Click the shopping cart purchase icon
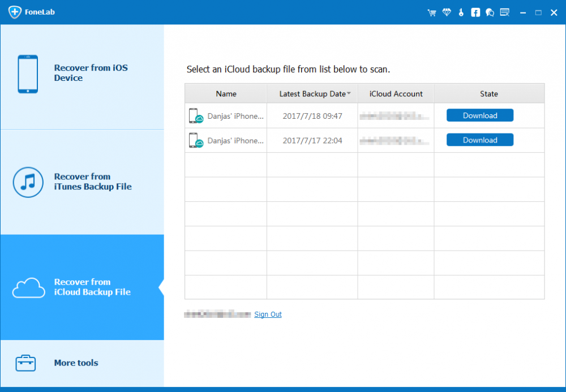Viewport: 566px width, 392px height. click(x=432, y=12)
